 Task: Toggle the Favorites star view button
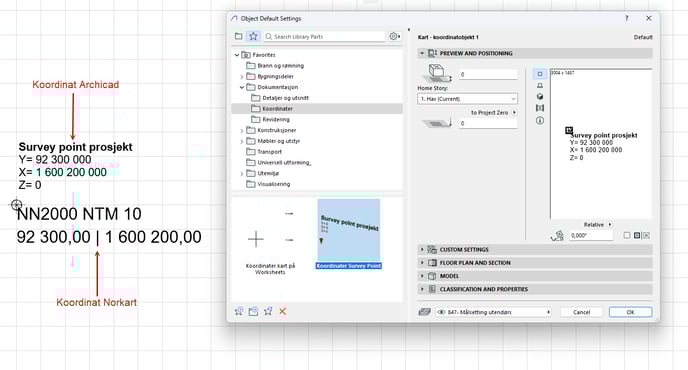pos(253,36)
